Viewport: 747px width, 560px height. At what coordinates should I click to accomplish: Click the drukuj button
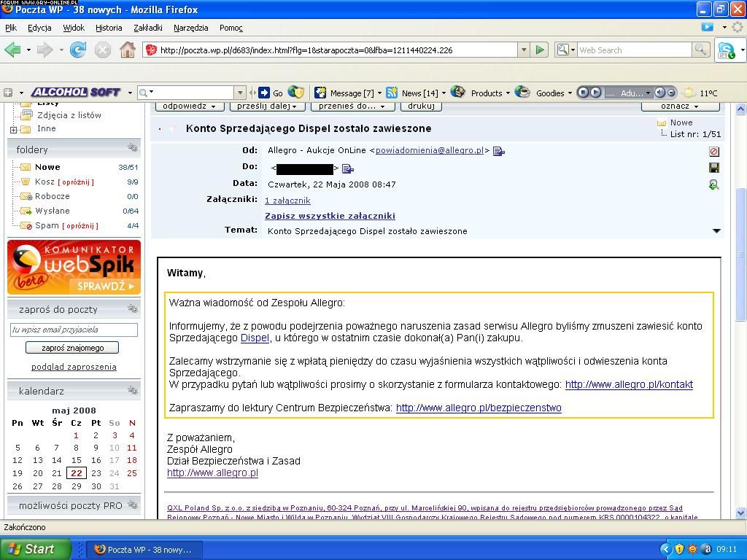tap(421, 106)
